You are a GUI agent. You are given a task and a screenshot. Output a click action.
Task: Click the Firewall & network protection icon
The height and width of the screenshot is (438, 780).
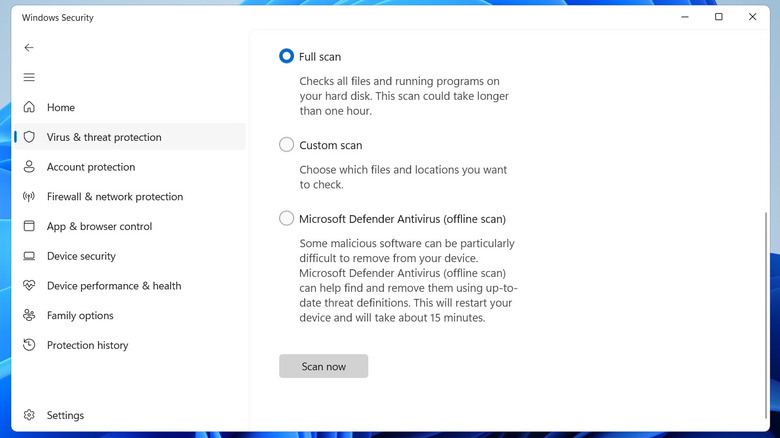pyautogui.click(x=29, y=197)
